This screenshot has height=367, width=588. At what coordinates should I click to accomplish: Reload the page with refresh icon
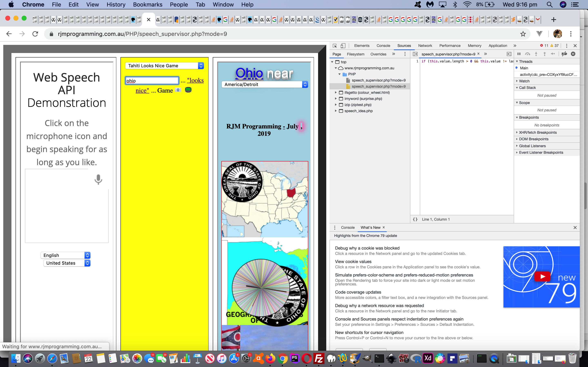[35, 34]
